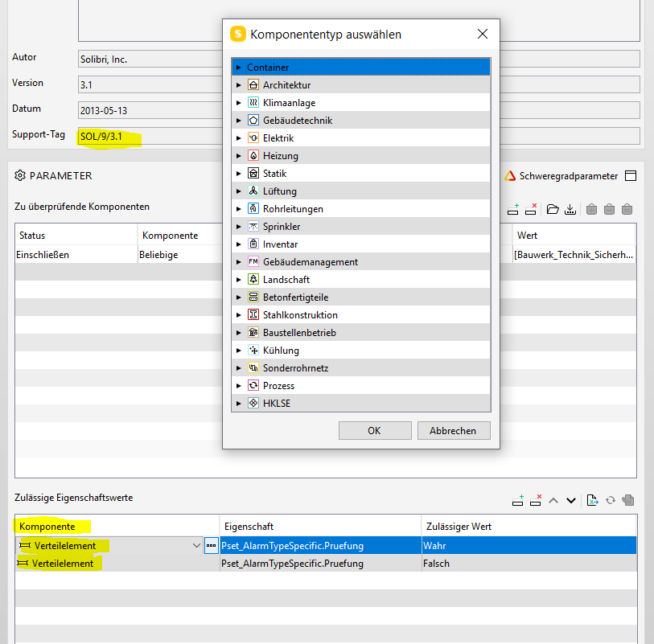The height and width of the screenshot is (644, 654).
Task: Open filter file with folder icon
Action: pyautogui.click(x=553, y=209)
